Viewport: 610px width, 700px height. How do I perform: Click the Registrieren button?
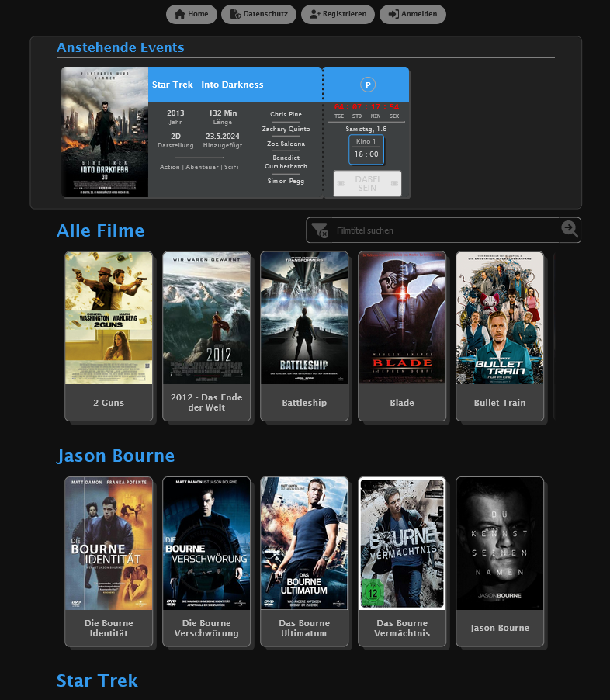338,14
